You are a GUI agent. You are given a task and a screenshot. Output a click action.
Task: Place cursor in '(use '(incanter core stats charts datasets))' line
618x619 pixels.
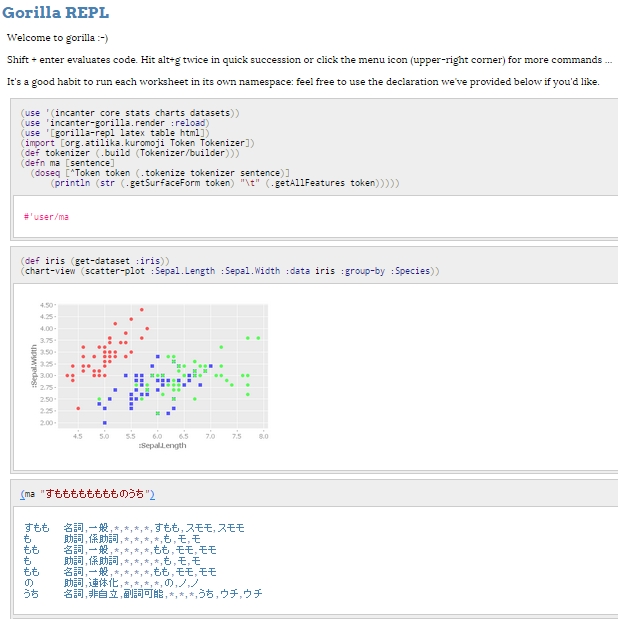click(x=130, y=113)
